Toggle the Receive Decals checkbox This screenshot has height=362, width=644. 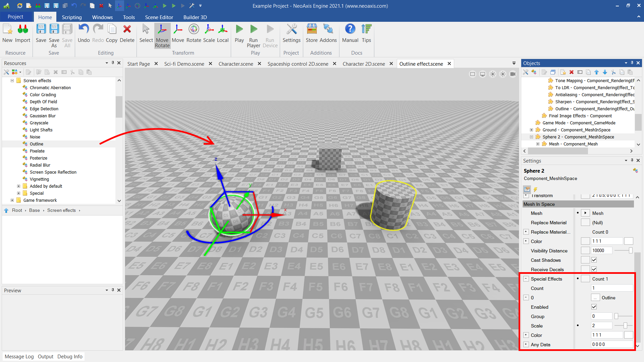pyautogui.click(x=594, y=269)
